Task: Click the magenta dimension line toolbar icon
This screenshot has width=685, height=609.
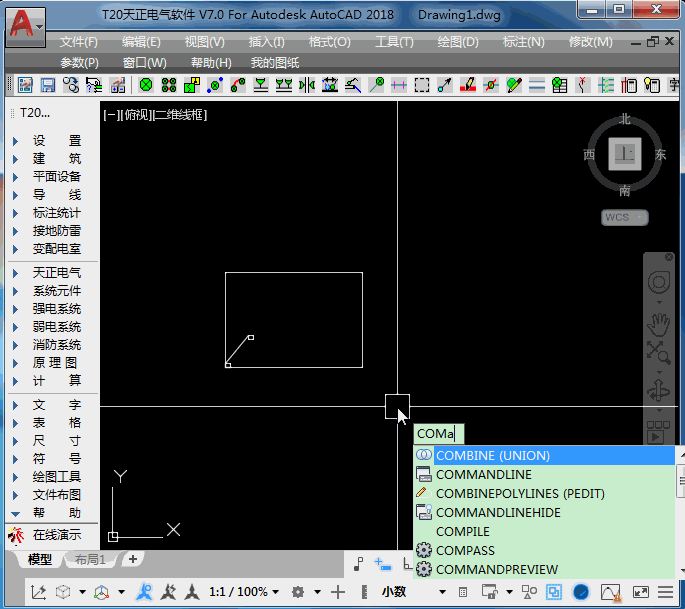Action: 399,85
